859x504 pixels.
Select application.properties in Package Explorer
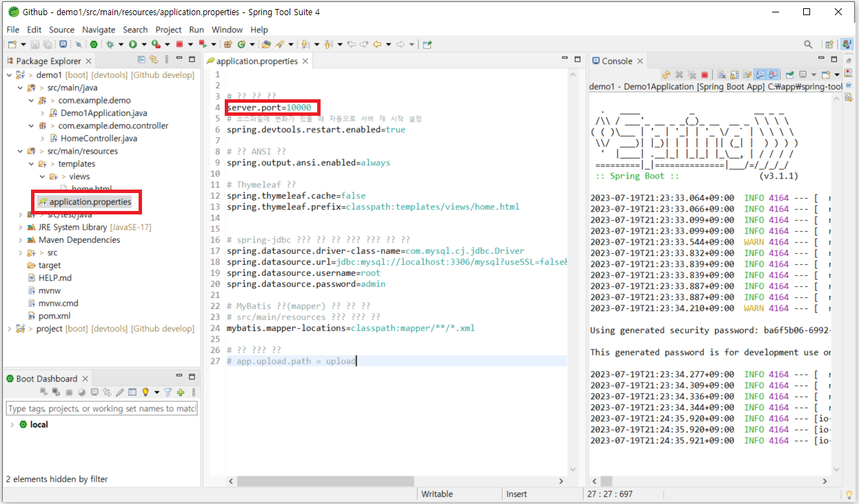(x=90, y=202)
